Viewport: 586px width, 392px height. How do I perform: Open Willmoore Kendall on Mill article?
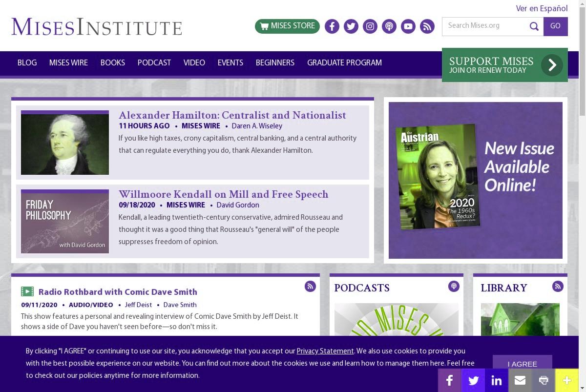tap(224, 194)
